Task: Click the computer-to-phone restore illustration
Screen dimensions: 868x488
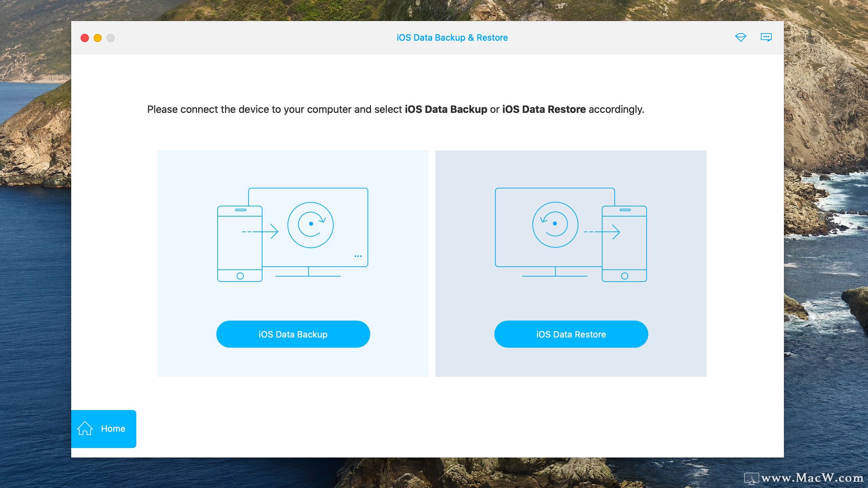Action: click(571, 235)
